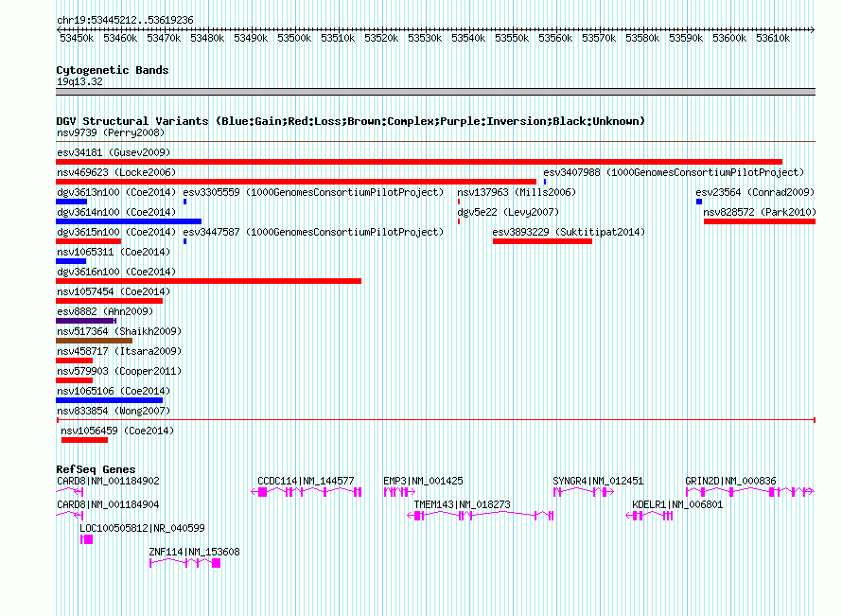
Task: Click the DGV Structural Variants track title
Action: coord(351,121)
